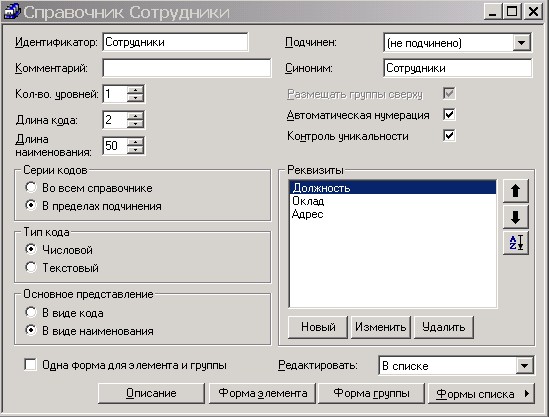Increase Длина наименования spinner up arrow
Image resolution: width=549 pixels, height=417 pixels.
coord(135,141)
